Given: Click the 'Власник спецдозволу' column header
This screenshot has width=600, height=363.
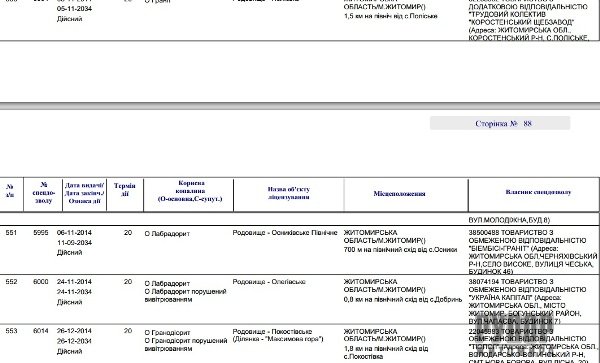Looking at the screenshot, I should point(538,192).
